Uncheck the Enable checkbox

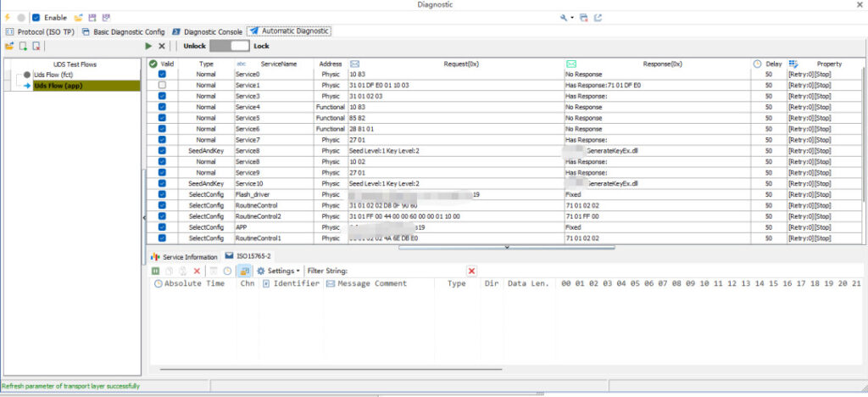click(36, 17)
